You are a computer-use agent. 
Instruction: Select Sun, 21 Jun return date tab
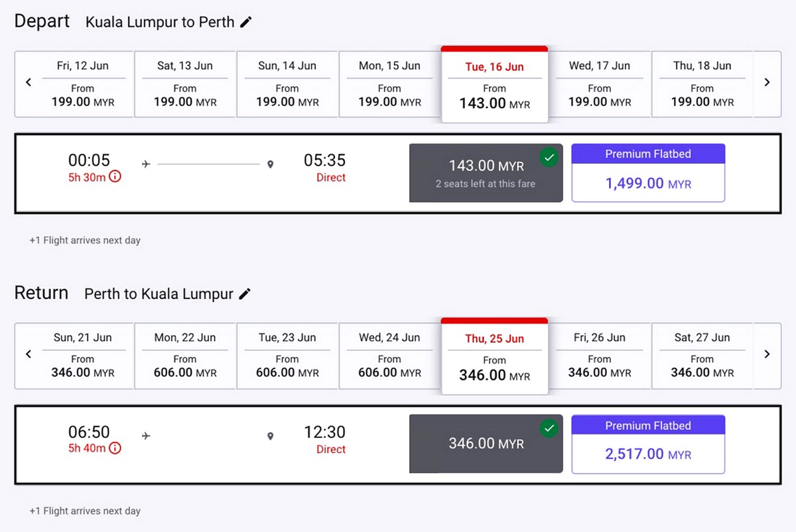tap(83, 356)
